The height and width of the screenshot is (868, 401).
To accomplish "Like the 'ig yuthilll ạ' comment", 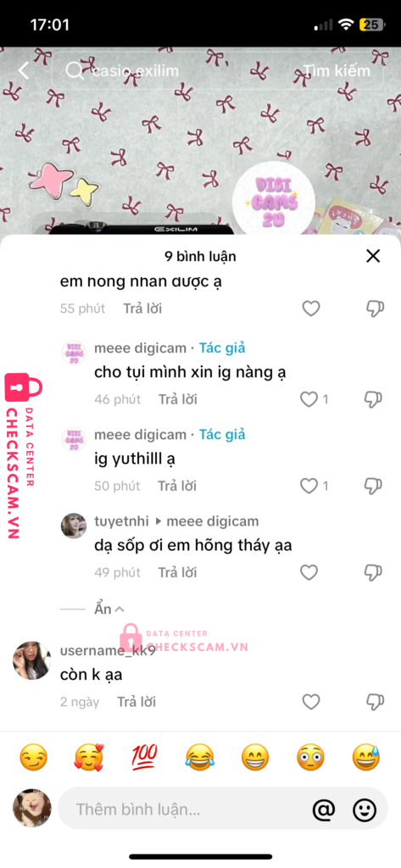I will click(309, 486).
